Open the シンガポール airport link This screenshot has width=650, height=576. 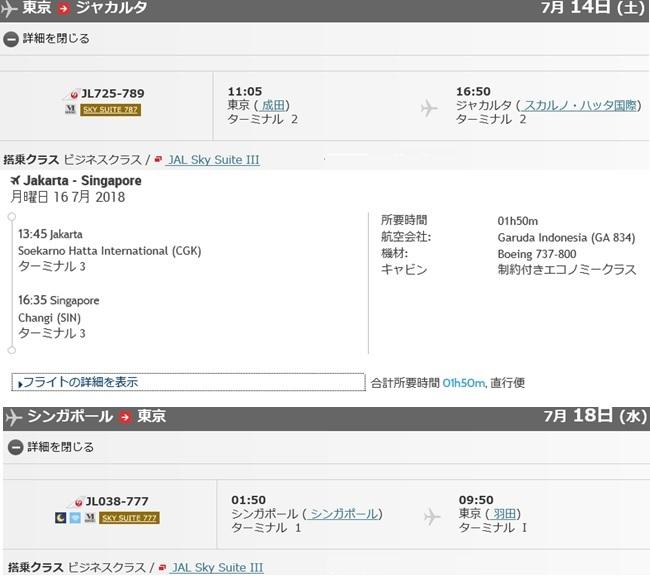(343, 514)
